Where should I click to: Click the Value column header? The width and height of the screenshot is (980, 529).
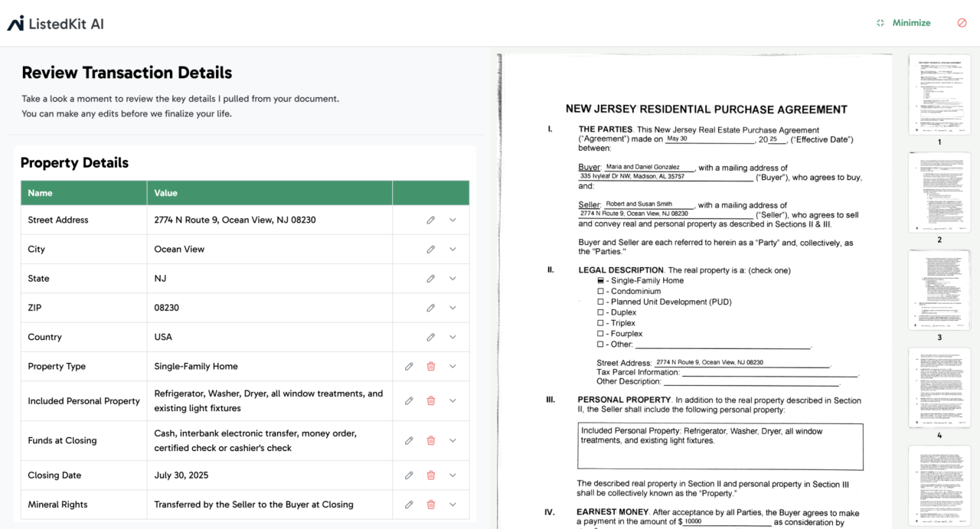click(166, 193)
